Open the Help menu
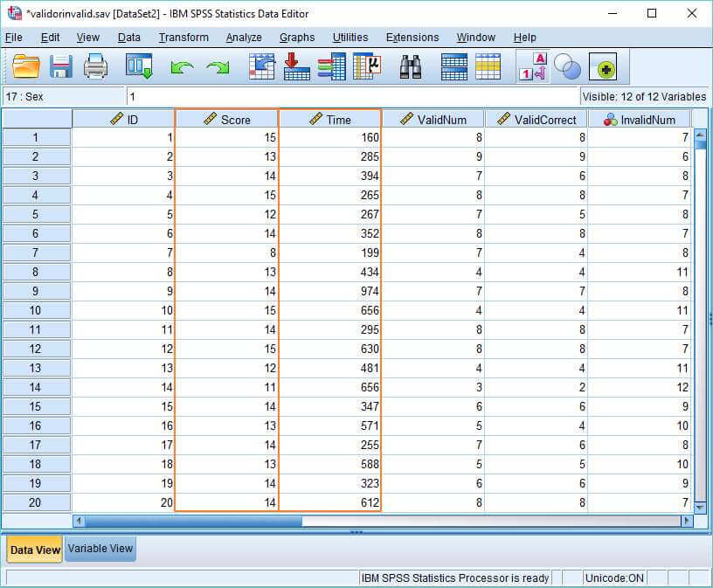The image size is (713, 588). [x=525, y=38]
